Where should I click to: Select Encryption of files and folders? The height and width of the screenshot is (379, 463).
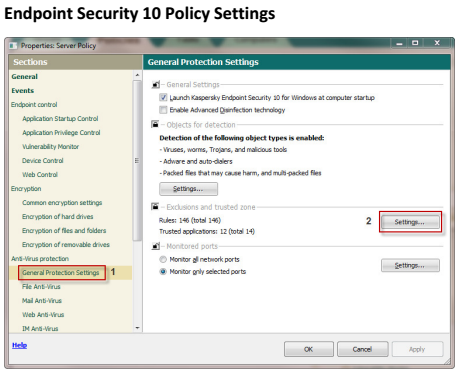[64, 231]
